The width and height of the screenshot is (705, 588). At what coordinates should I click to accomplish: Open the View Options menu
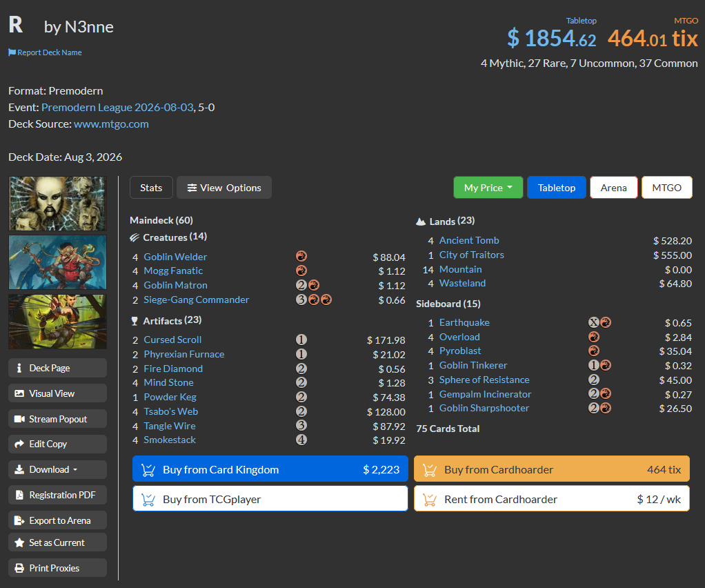pyautogui.click(x=224, y=188)
